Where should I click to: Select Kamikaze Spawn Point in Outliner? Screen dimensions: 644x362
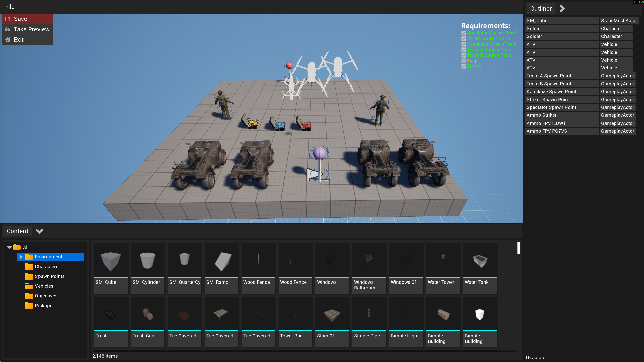click(x=551, y=92)
